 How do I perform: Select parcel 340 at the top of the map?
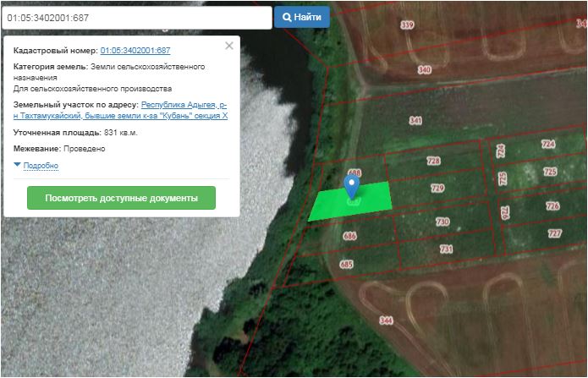point(424,69)
